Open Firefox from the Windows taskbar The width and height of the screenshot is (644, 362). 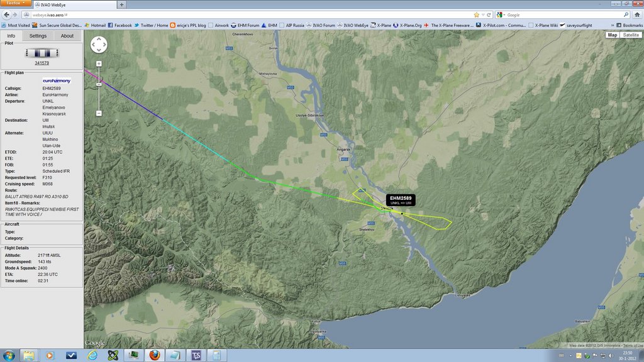(x=153, y=355)
